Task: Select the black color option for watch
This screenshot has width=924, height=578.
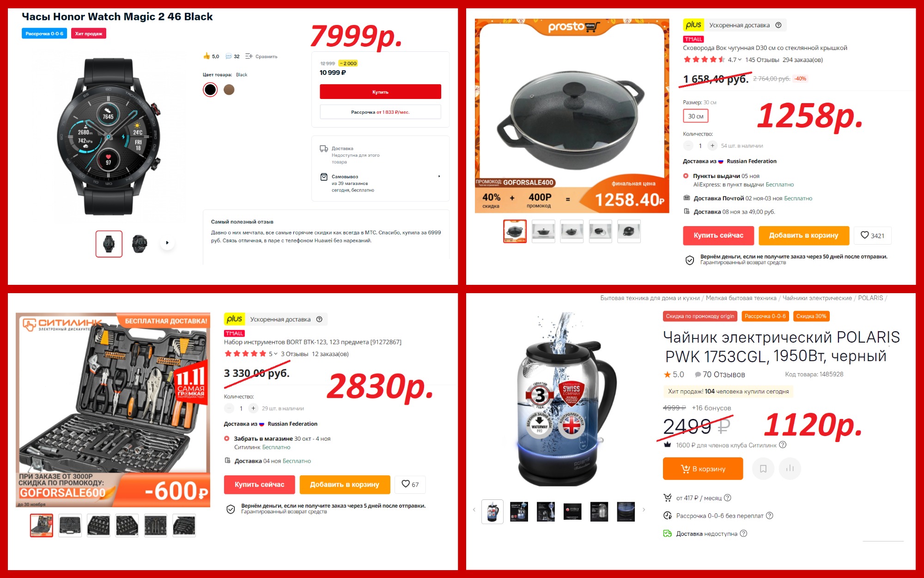Action: (x=210, y=89)
